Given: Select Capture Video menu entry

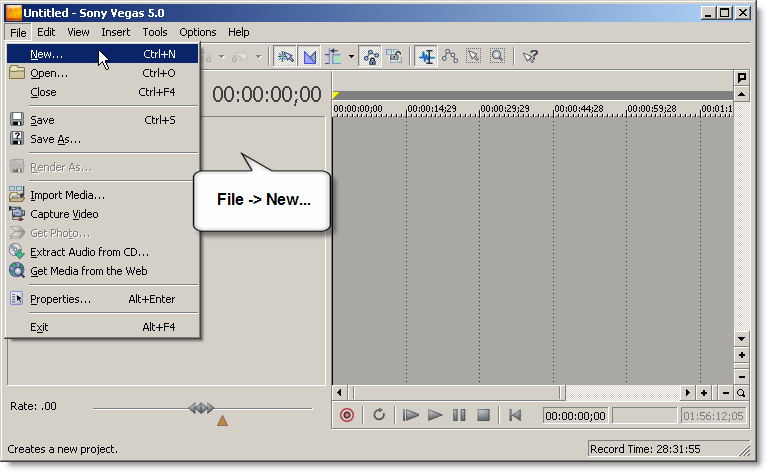Looking at the screenshot, I should coord(102,214).
